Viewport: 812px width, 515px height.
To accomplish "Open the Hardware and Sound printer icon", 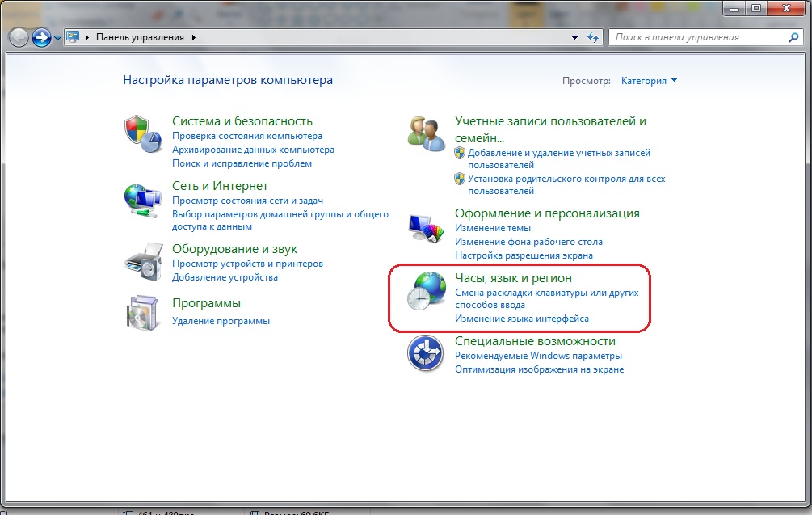I will tap(144, 262).
